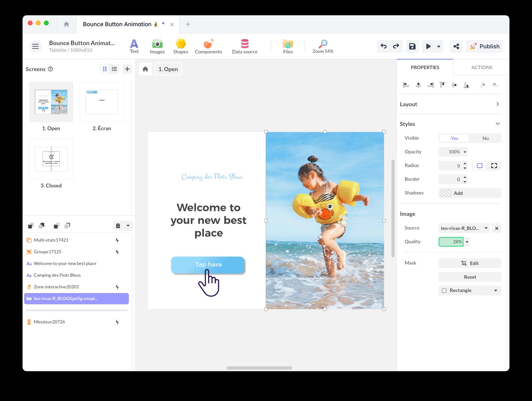Switch Screens panel to list view
Screen dimensions: 532x401
click(114, 69)
